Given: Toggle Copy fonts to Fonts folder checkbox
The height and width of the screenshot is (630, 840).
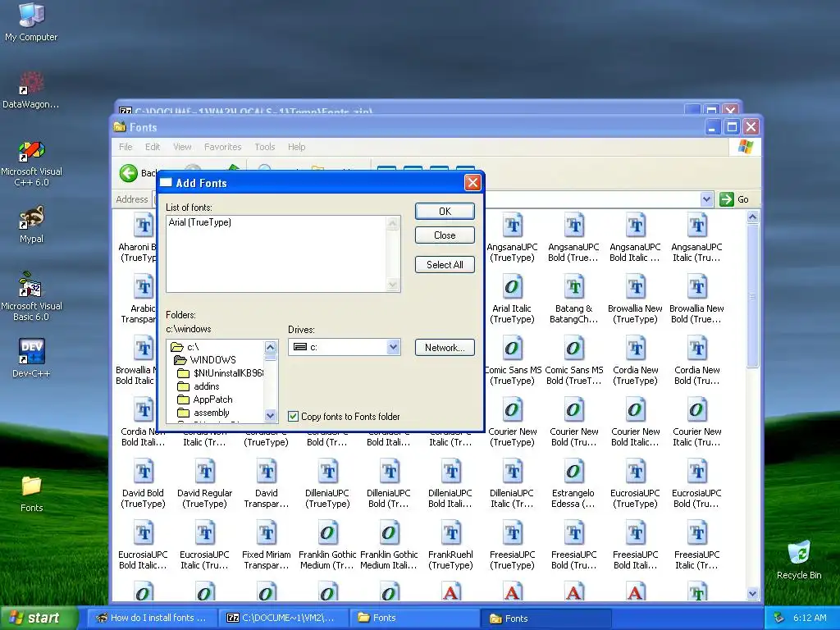Looking at the screenshot, I should (x=293, y=416).
